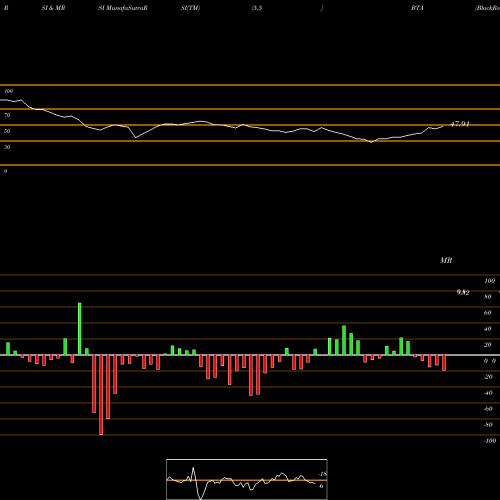
Task: Click the 'SI MunafaSutraR' header text
Action: point(123,8)
